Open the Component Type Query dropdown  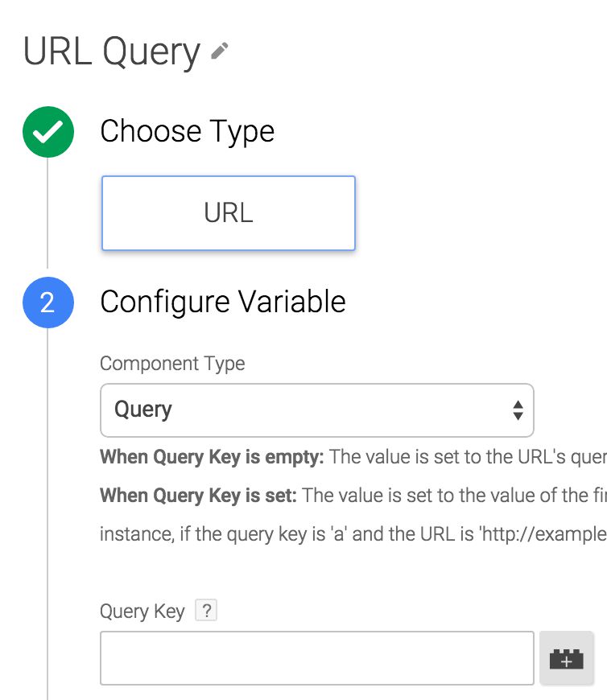317,410
